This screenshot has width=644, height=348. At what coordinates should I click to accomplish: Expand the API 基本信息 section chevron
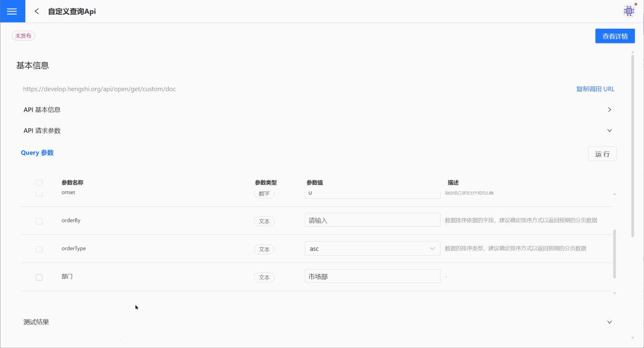609,110
